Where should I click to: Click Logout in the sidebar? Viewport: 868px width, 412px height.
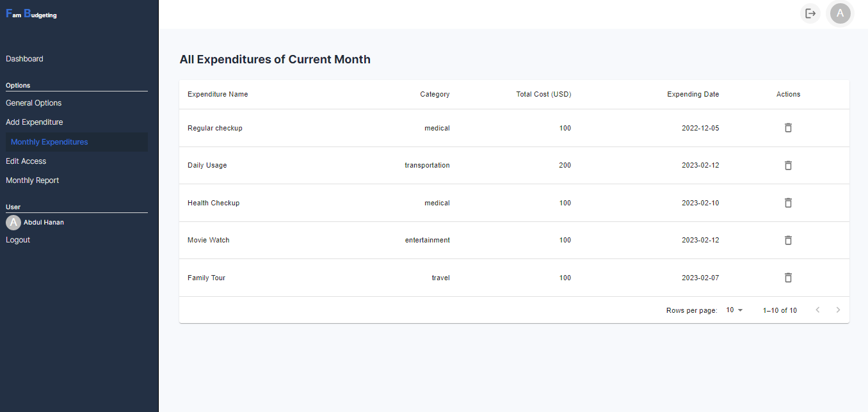[x=18, y=240]
